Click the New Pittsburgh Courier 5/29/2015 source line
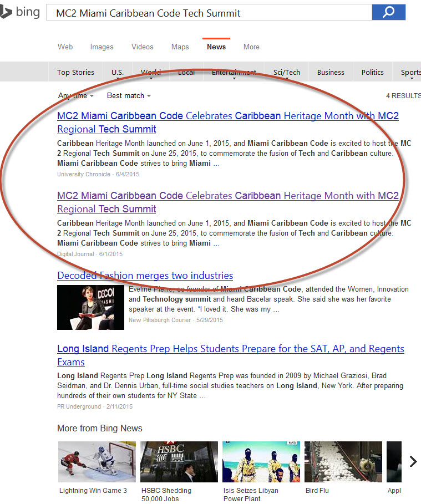Image resolution: width=421 pixels, height=504 pixels. [176, 320]
